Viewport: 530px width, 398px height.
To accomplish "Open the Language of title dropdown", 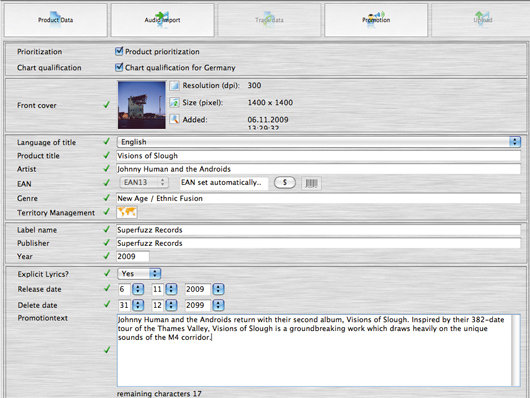I will point(319,142).
